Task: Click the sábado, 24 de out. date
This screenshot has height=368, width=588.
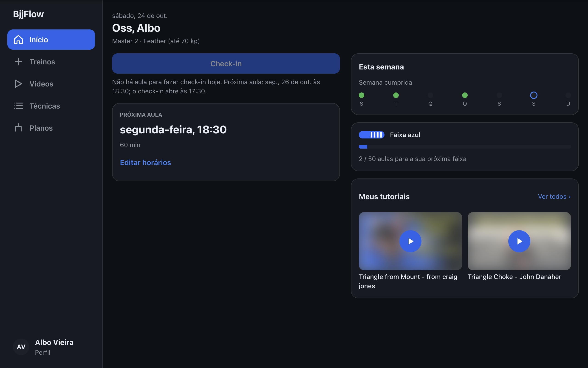Action: click(140, 16)
